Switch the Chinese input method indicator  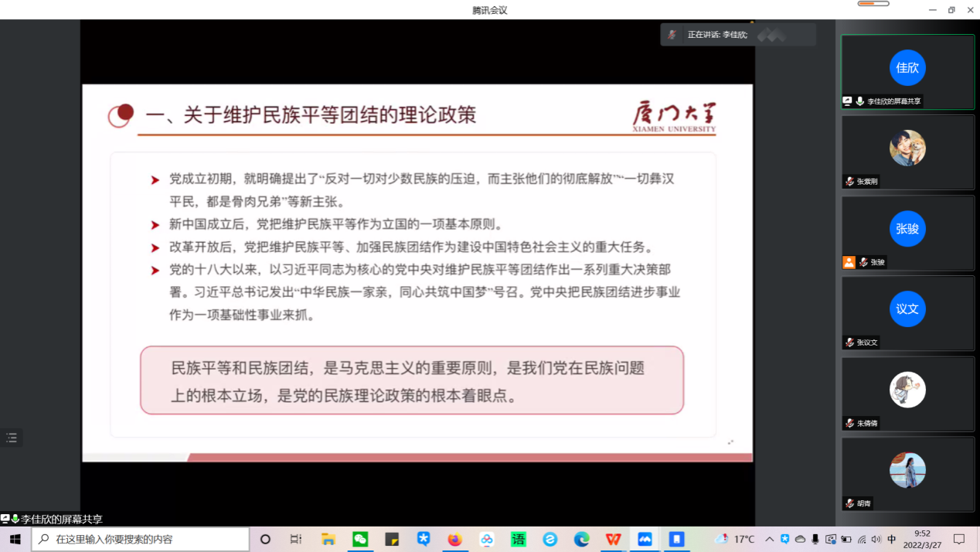pos(892,539)
